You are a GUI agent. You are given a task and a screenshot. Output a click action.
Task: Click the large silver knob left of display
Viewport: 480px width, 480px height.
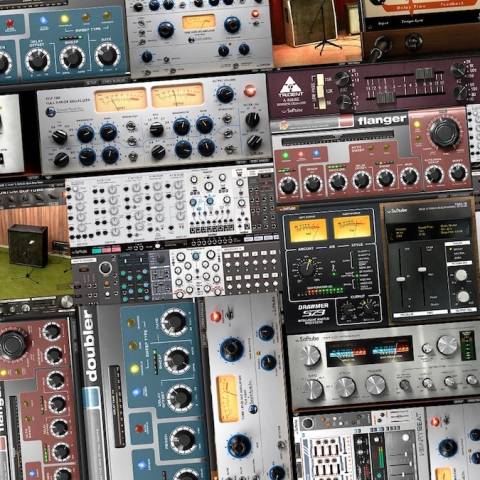coord(310,356)
